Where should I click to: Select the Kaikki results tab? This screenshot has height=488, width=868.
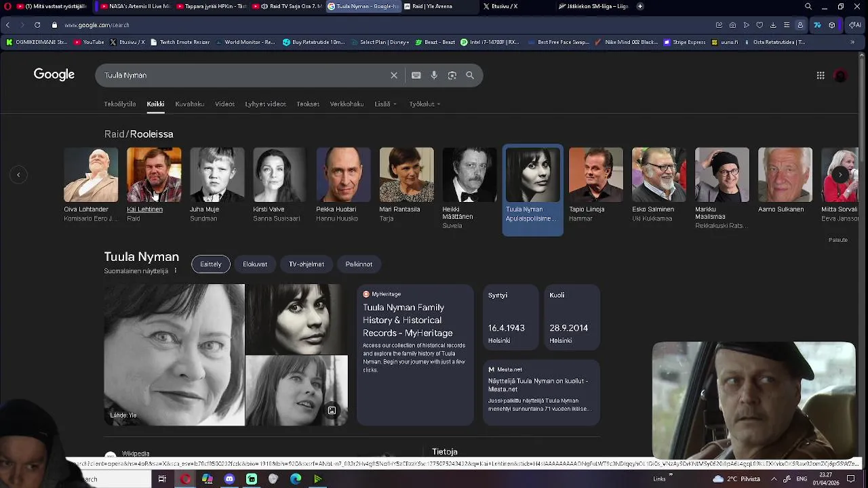click(155, 104)
